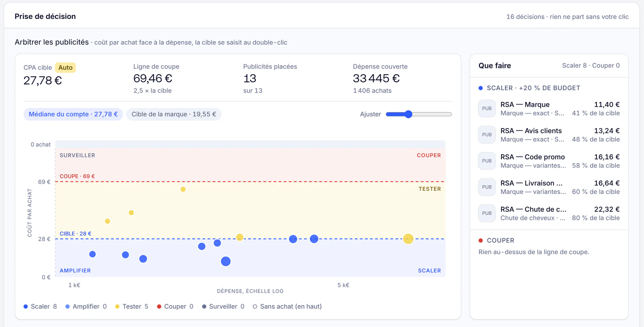Viewport: 644px width, 327px height.
Task: Select Médiane du compte 27,78 € chip
Action: pos(73,114)
